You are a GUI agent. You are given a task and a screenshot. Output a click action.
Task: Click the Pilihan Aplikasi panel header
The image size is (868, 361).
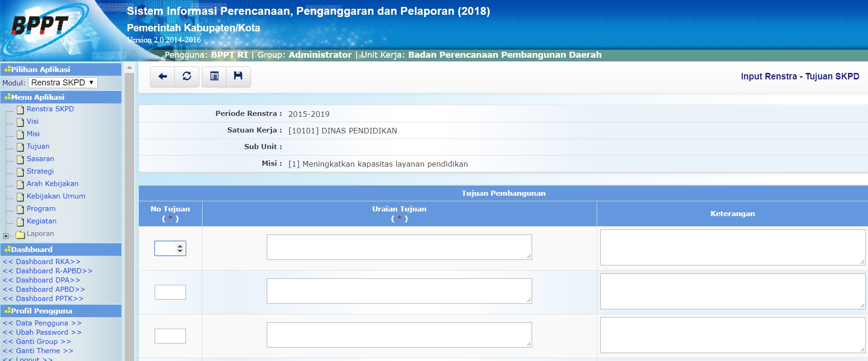coord(61,69)
